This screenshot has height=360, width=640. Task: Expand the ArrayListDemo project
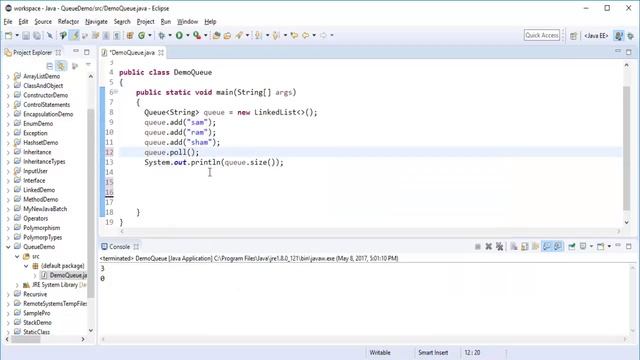(8, 76)
